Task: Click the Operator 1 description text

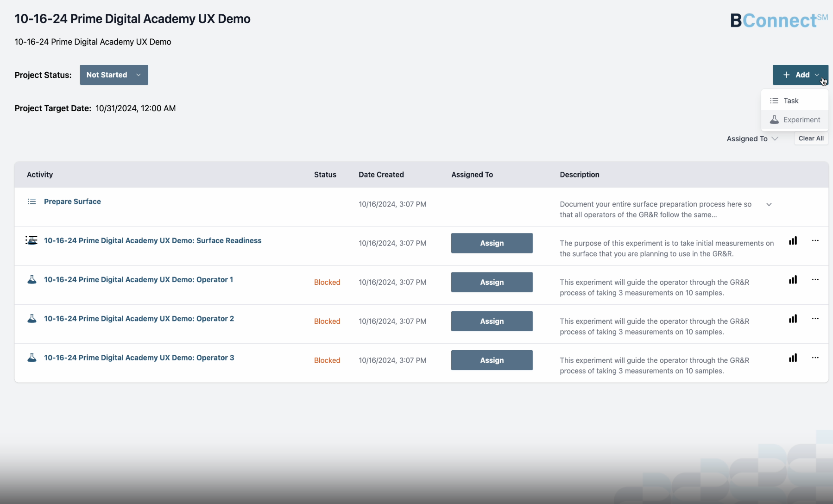Action: (x=654, y=287)
